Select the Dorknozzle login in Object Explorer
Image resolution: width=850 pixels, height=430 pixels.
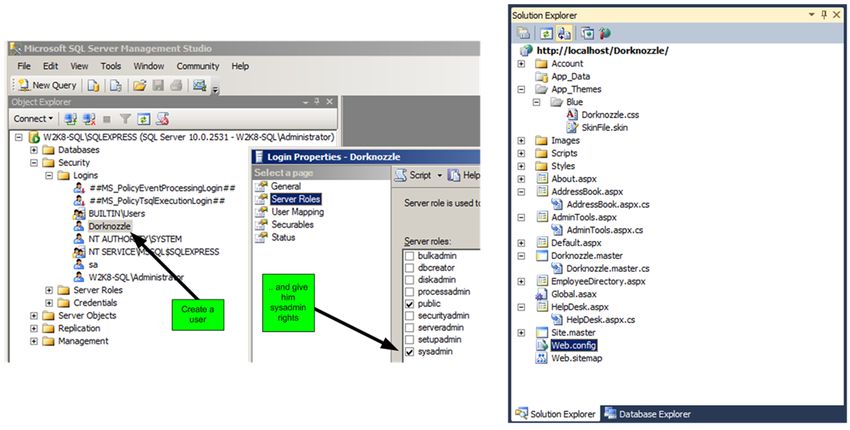point(110,227)
